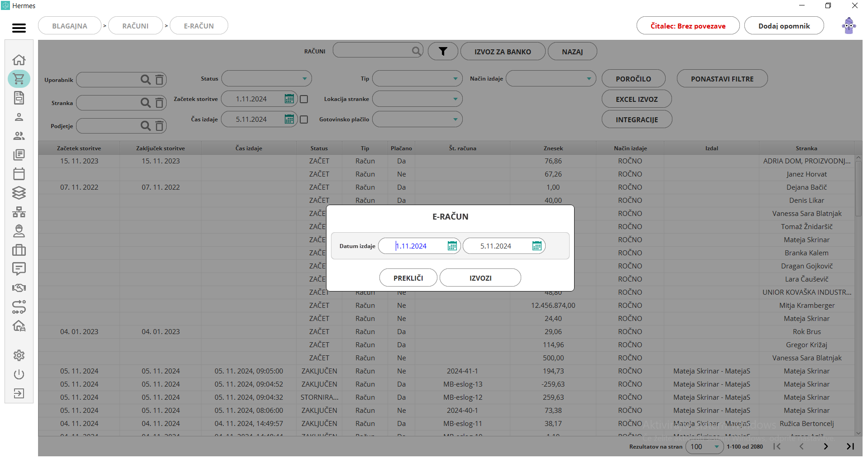Toggle the Začetek storitve checkbox
Viewport: 868px width, 464px height.
coord(304,99)
